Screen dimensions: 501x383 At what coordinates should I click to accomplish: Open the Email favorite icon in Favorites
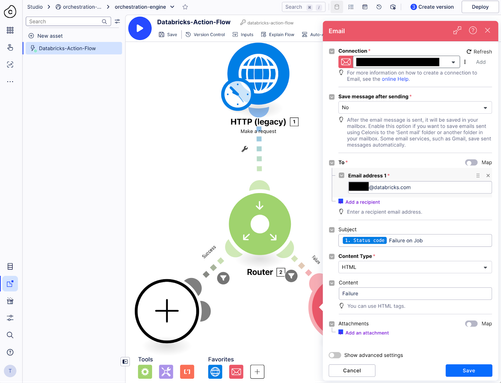pyautogui.click(x=236, y=372)
